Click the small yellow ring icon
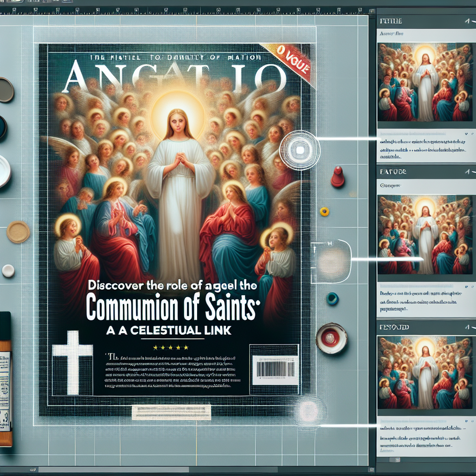This screenshot has height=476, width=476. click(x=324, y=212)
